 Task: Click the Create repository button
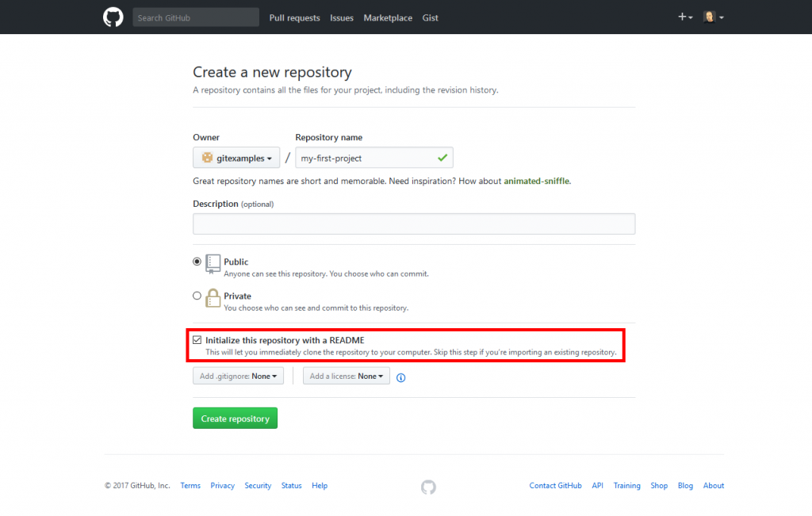[x=235, y=418]
